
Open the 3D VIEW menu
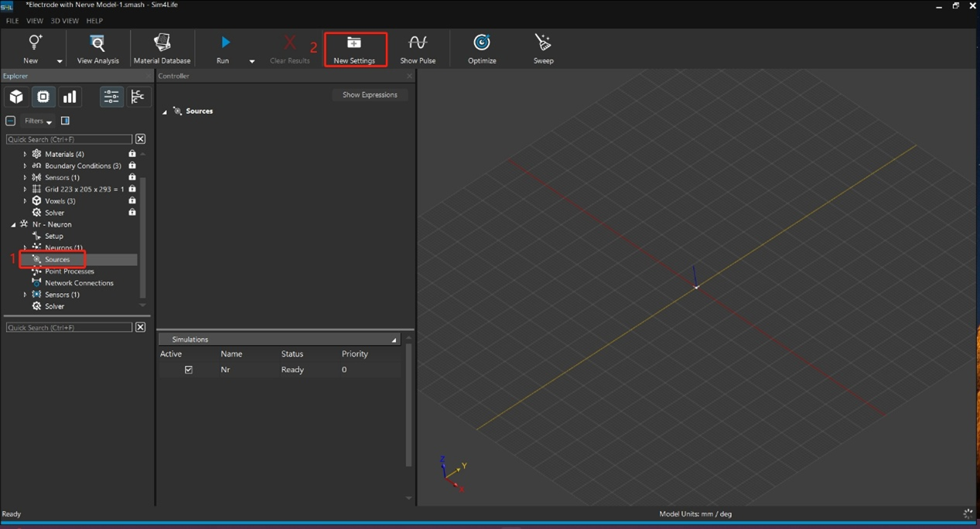[x=65, y=21]
